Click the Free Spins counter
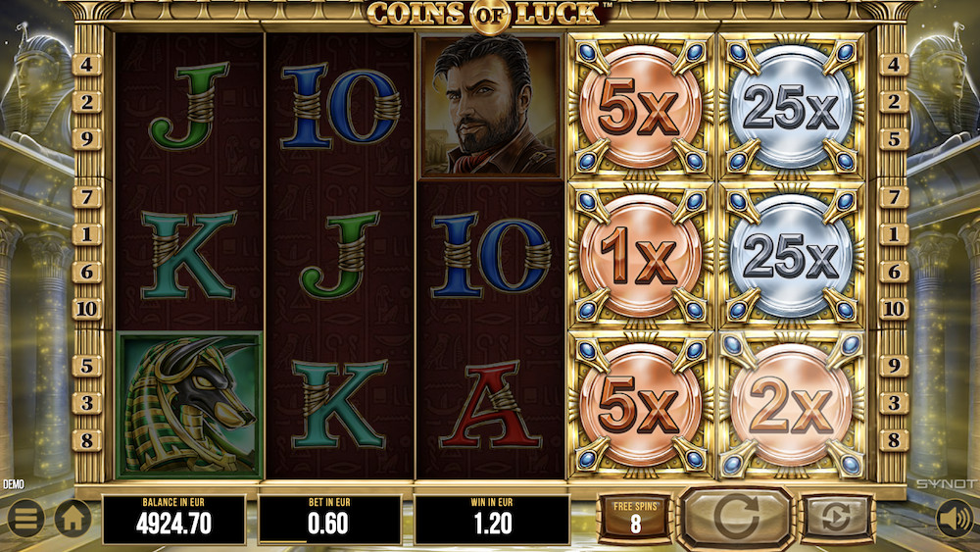Image resolution: width=980 pixels, height=552 pixels. [x=635, y=518]
